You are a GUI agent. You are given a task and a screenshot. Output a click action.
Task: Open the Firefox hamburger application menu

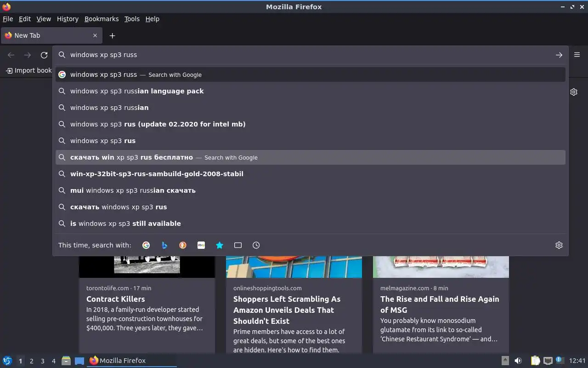coord(577,55)
